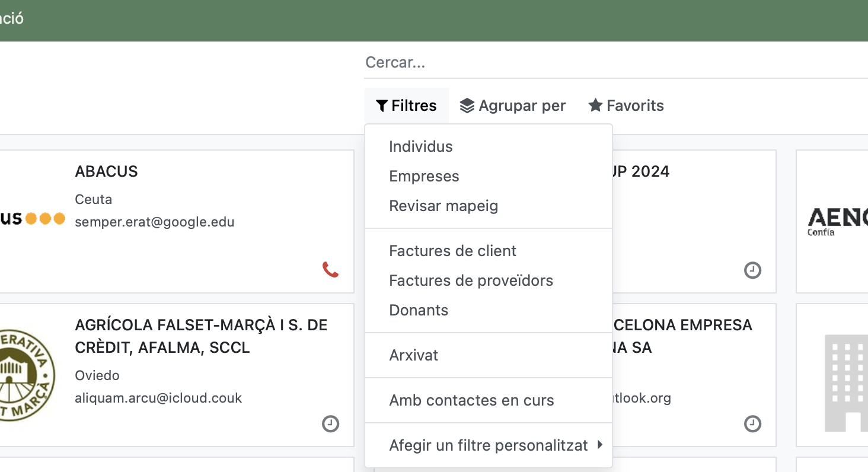Open the Agrupar per dropdown
Screen dimensions: 868x472
point(513,106)
